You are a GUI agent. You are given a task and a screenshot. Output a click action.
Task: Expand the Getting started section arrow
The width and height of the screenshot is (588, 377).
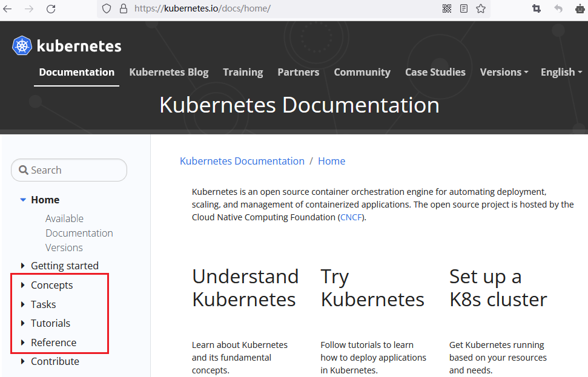point(23,266)
